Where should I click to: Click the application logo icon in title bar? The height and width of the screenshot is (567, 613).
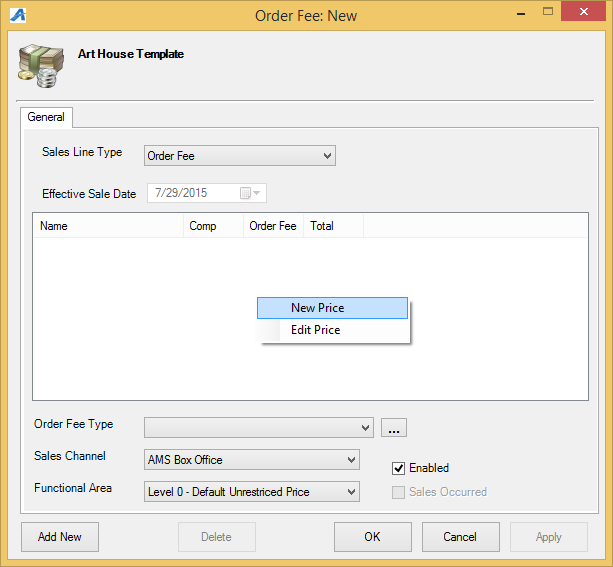tap(18, 16)
